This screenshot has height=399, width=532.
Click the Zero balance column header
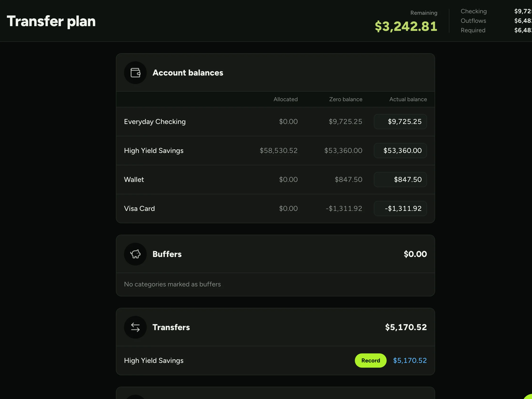(x=346, y=99)
